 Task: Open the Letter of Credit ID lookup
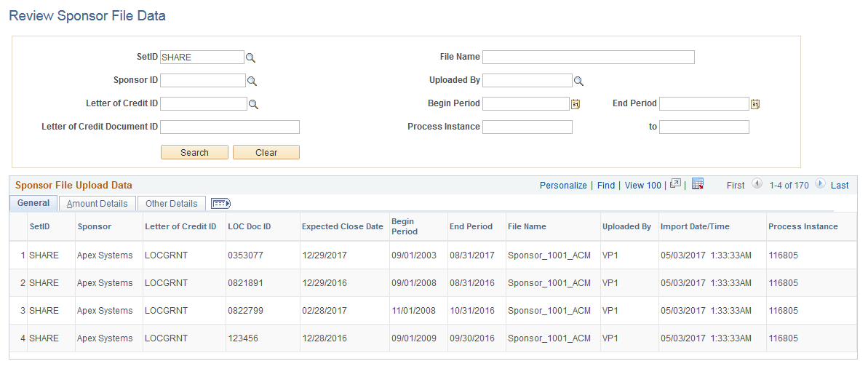tap(253, 104)
